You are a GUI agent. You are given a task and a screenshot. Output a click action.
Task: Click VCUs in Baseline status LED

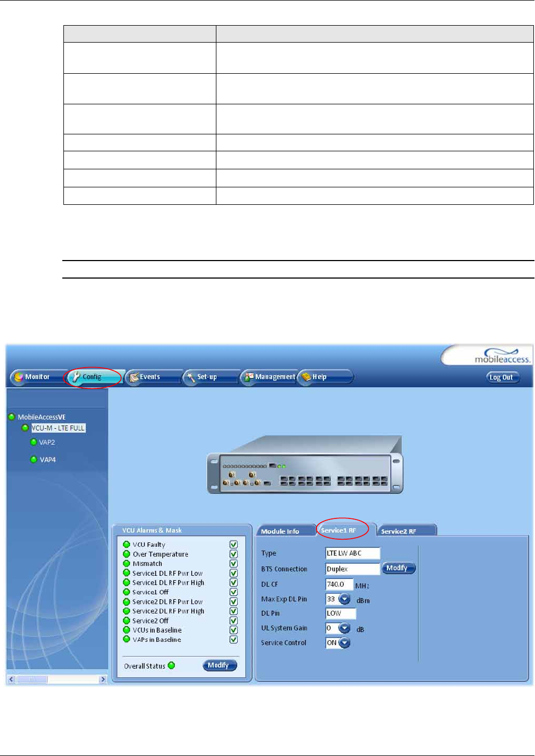[x=126, y=630]
